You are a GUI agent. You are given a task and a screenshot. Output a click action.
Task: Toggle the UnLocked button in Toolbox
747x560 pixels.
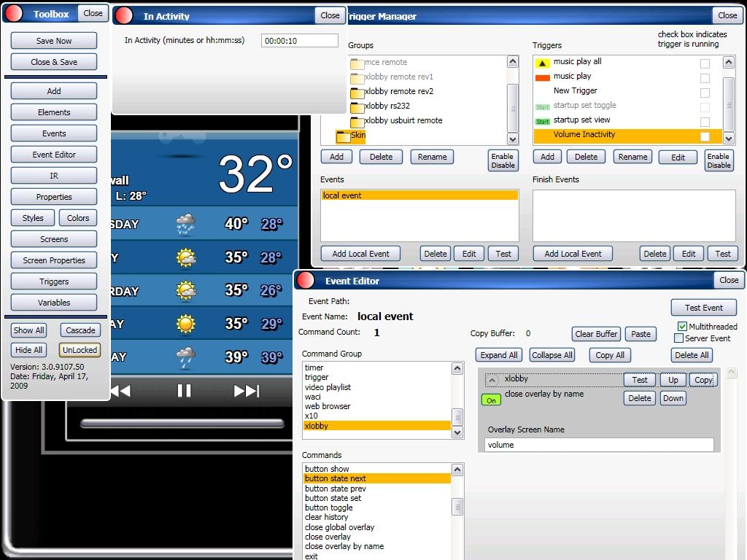click(80, 350)
